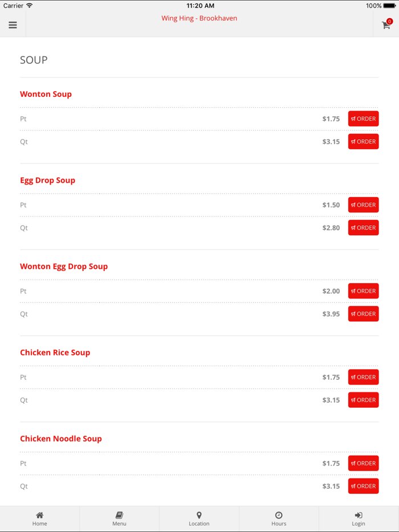Tap the Chicken Noodle Soup heading
Viewport: 399px width, 532px height.
(x=61, y=439)
